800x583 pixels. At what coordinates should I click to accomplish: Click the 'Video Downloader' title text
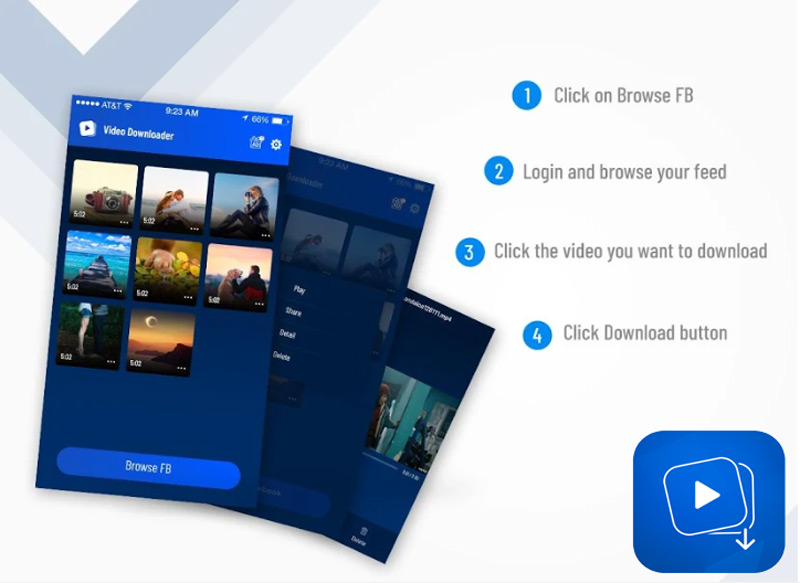pos(138,133)
